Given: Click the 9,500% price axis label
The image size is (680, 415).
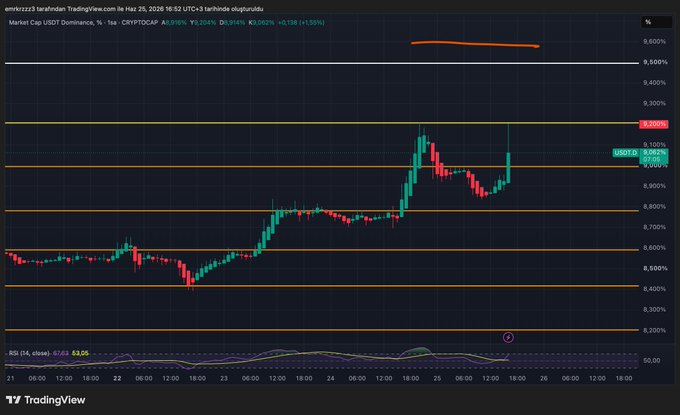Looking at the screenshot, I should [x=655, y=62].
